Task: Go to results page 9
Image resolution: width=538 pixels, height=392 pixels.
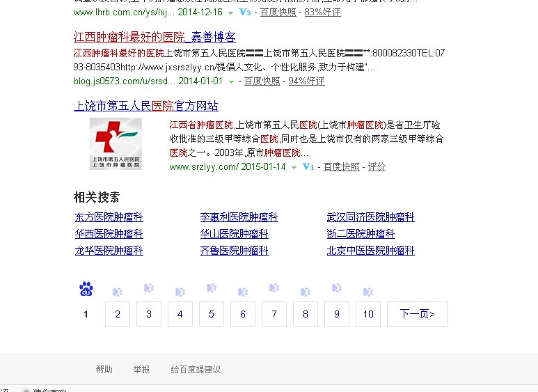Action: point(337,314)
